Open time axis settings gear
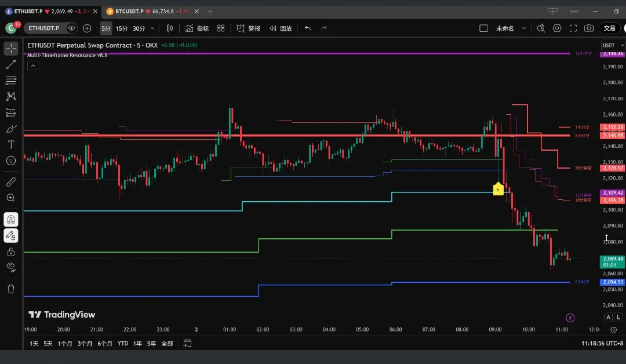 614,330
